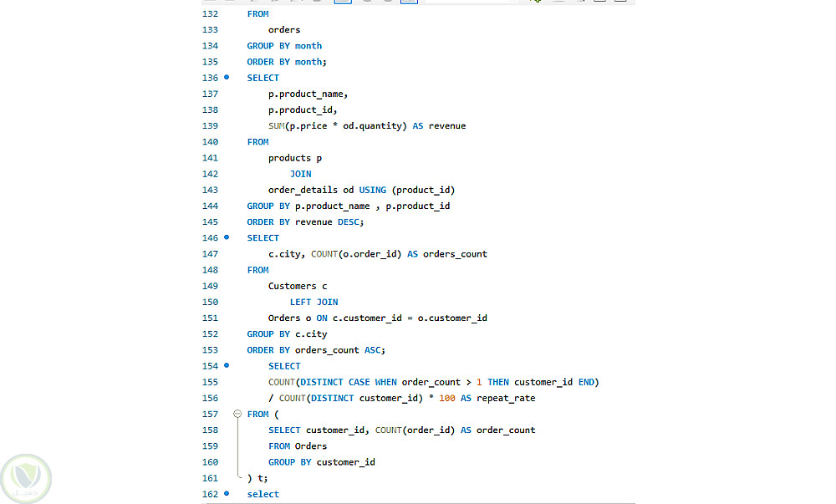Click 'p.product_name,' on line 137
This screenshot has width=836, height=504.
click(308, 94)
